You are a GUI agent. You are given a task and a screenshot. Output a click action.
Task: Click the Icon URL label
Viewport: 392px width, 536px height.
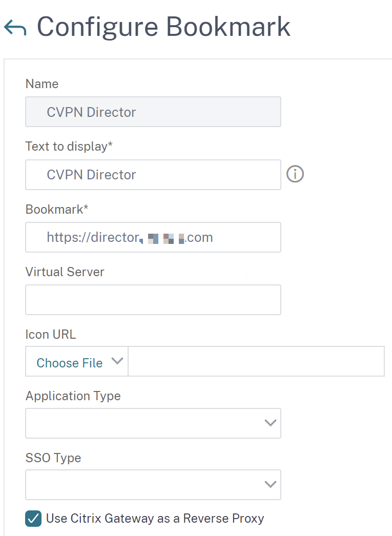click(x=51, y=334)
